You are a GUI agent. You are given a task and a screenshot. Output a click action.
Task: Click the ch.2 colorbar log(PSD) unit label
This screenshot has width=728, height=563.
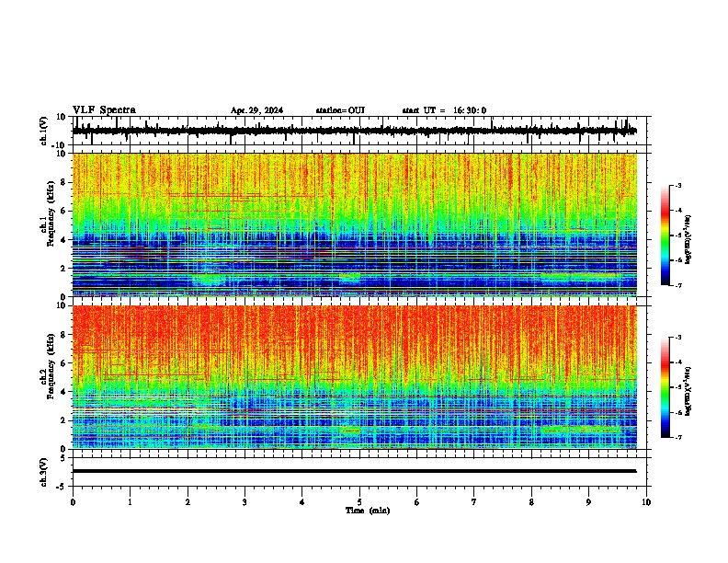click(688, 392)
